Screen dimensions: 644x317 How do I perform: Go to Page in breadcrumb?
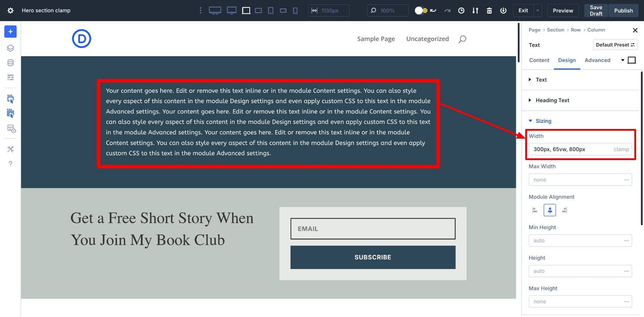click(x=535, y=30)
